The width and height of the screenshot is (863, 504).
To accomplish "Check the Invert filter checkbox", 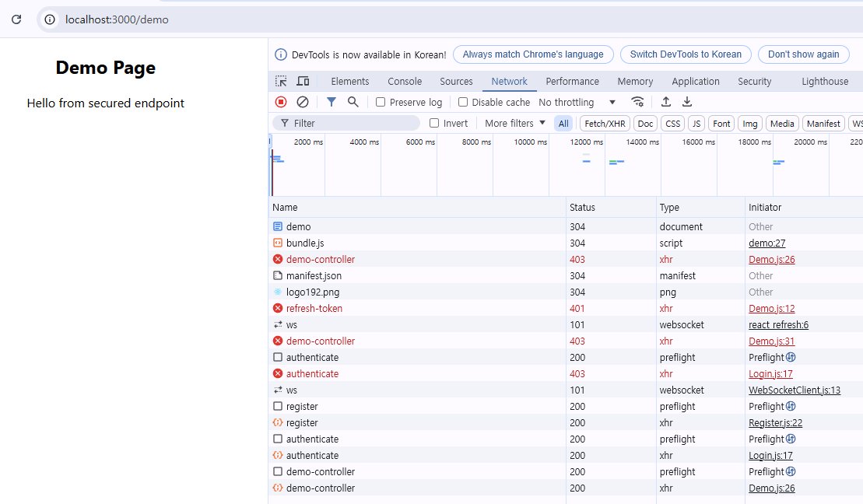I will [x=434, y=123].
